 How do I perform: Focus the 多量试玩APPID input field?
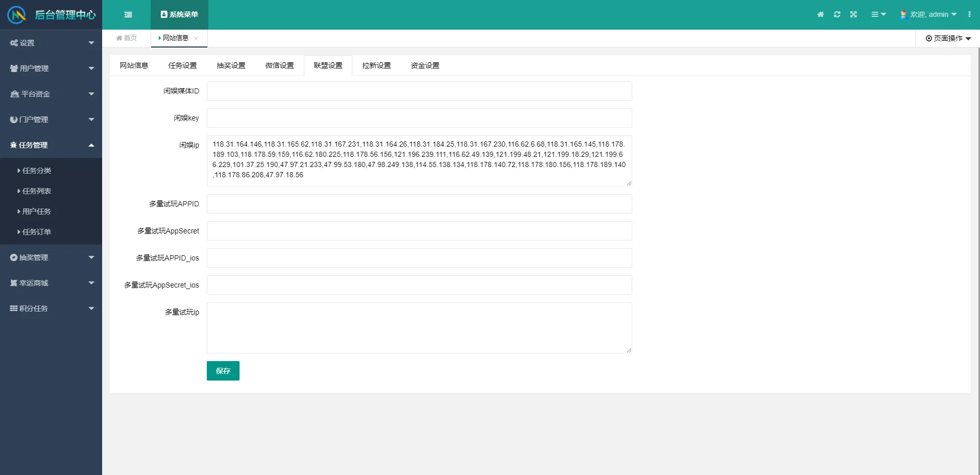419,204
